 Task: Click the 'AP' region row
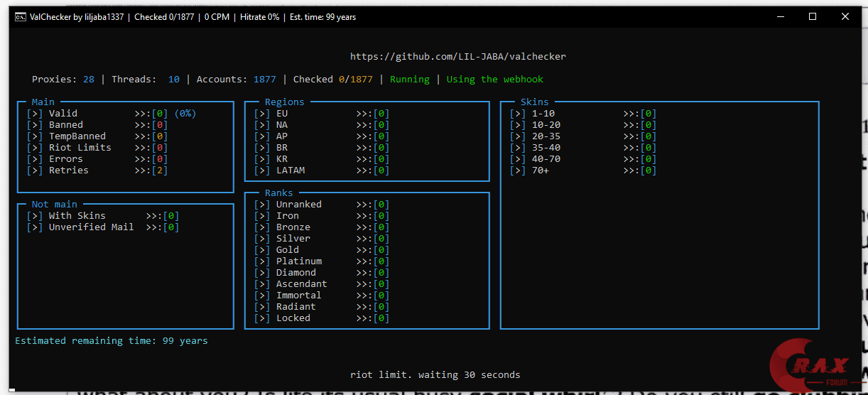[322, 136]
